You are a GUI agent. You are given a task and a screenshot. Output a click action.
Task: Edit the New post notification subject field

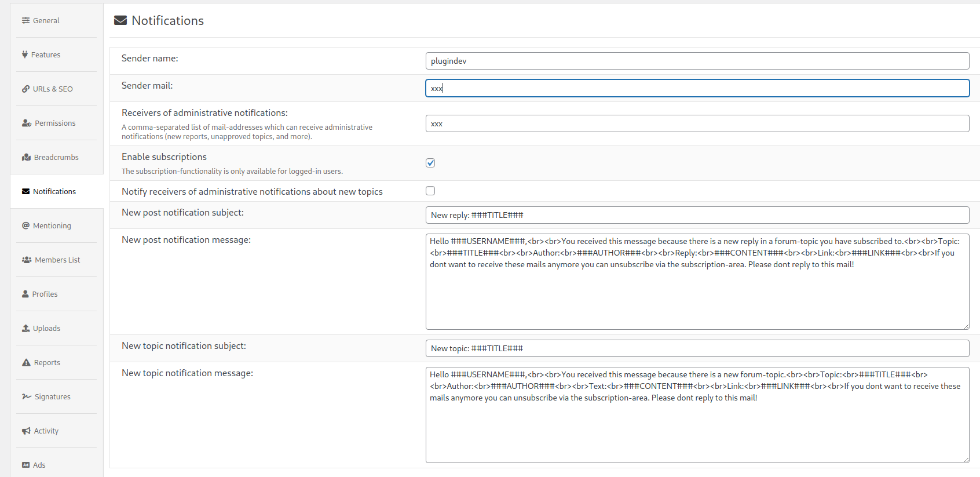697,215
